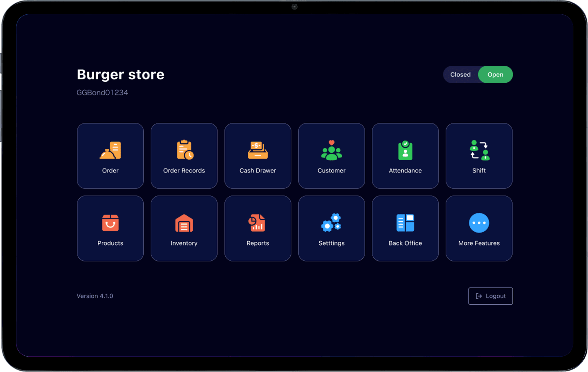This screenshot has height=372, width=588.
Task: Open the Customer section
Action: 331,156
